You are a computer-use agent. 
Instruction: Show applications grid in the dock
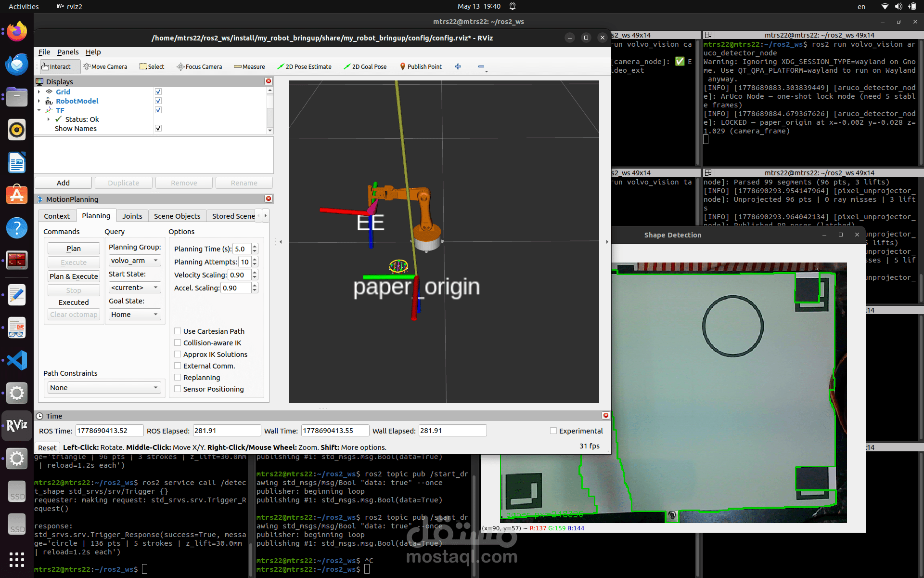(17, 560)
